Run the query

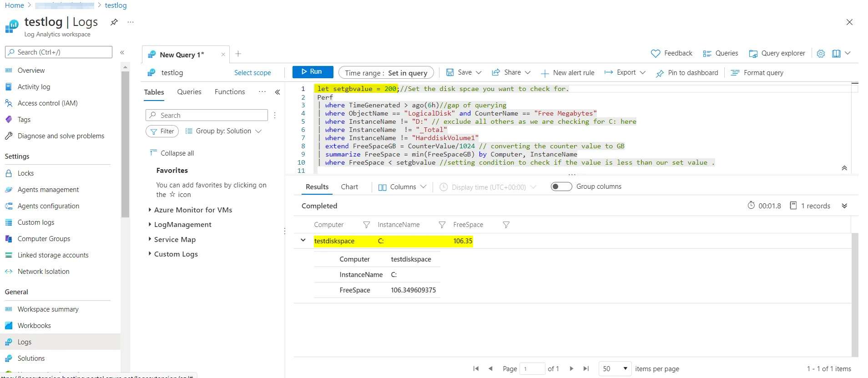click(x=313, y=72)
